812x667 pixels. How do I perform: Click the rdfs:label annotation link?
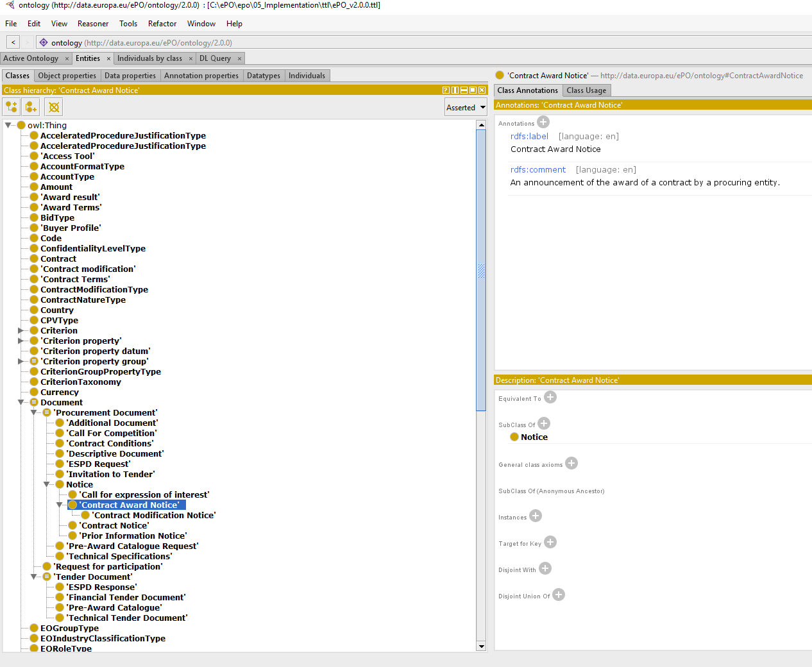[529, 136]
